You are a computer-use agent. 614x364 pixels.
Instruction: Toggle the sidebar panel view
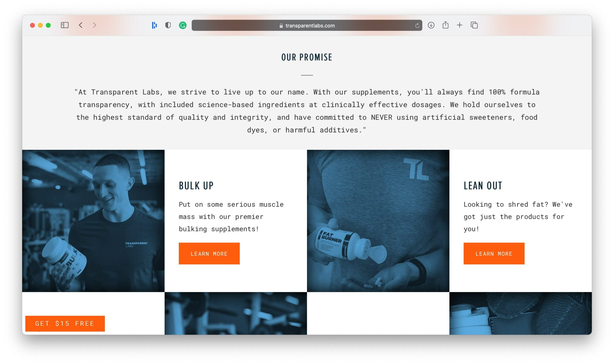coord(64,26)
